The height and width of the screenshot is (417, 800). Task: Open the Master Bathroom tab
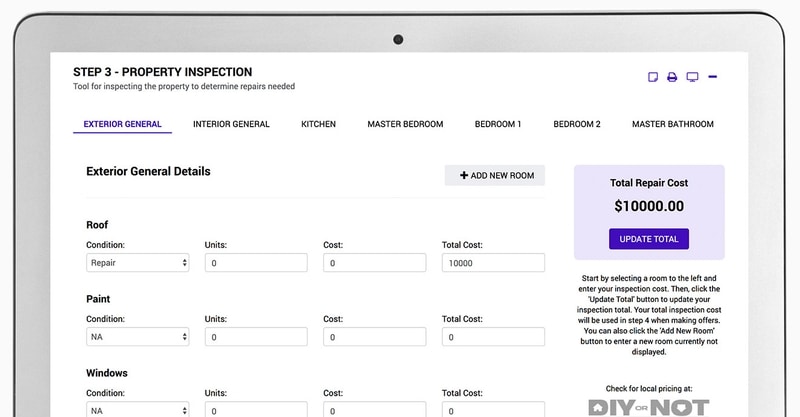click(673, 124)
